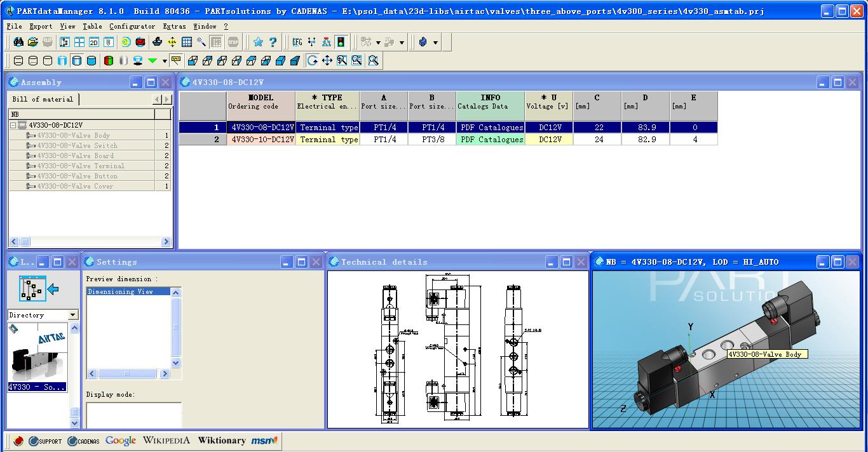Click the Wiktionary link in bottom bar
This screenshot has width=868, height=452.
pos(222,441)
